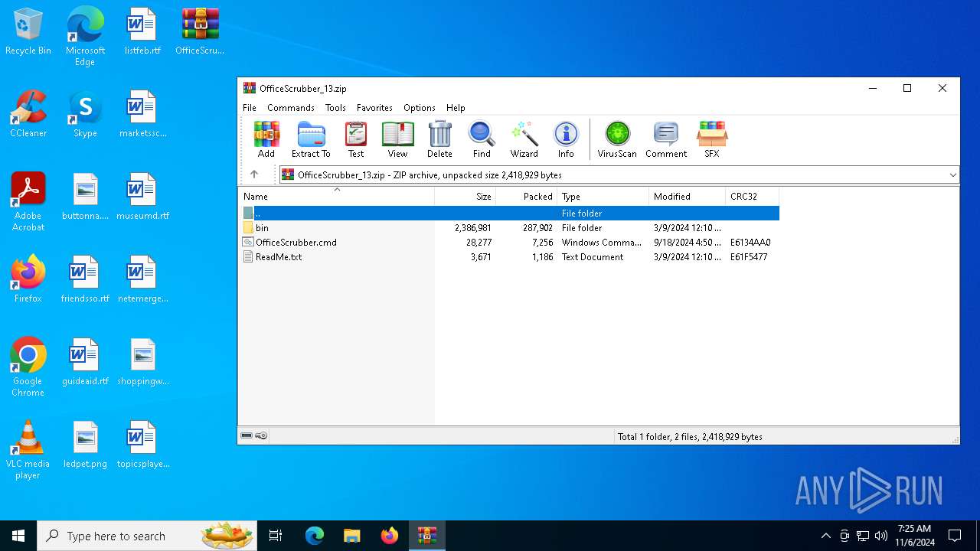The height and width of the screenshot is (551, 980).
Task: Show hidden system tray icons
Action: pos(825,536)
